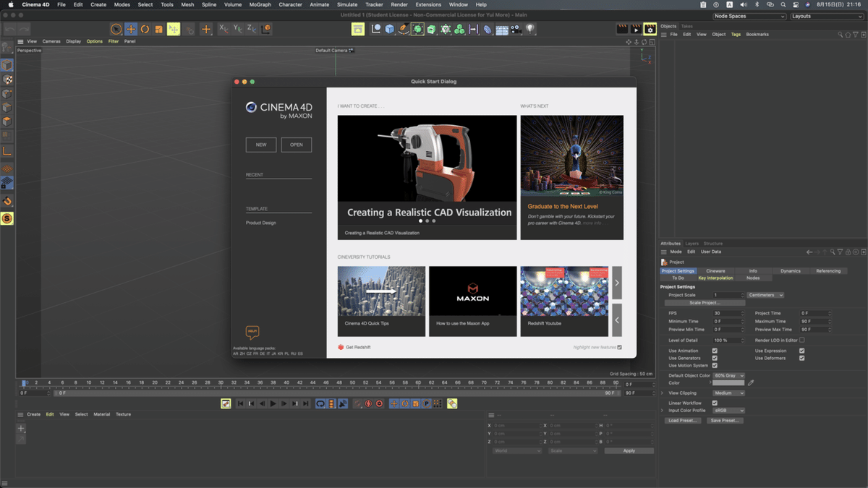Image resolution: width=868 pixels, height=488 pixels.
Task: Enable Render LOD in Editor checkbox
Action: coord(801,340)
